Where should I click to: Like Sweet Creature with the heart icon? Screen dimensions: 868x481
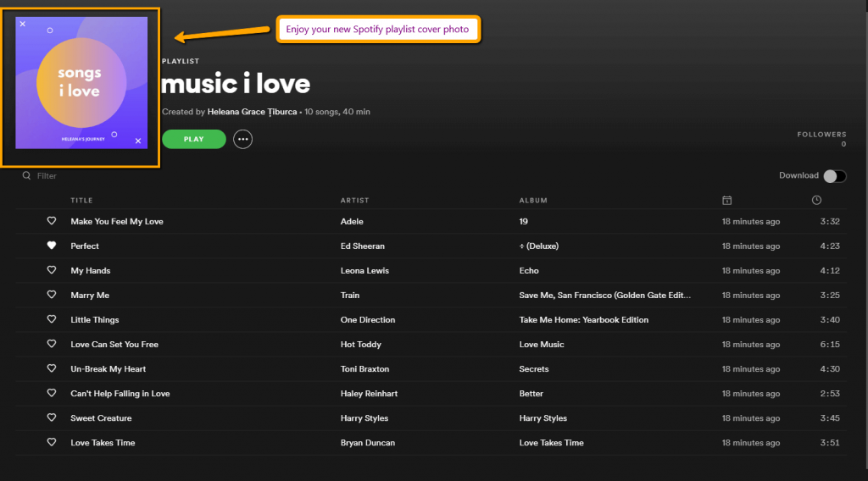(x=52, y=418)
